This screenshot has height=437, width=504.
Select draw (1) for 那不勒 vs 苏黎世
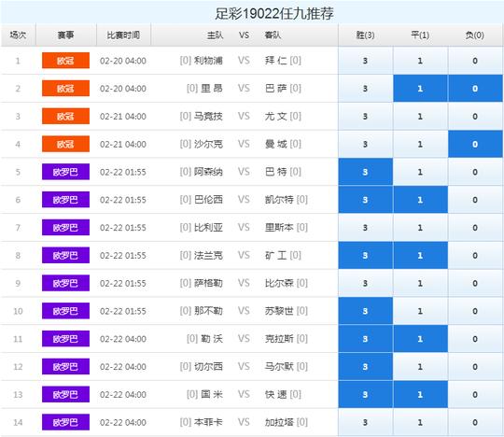(x=420, y=311)
